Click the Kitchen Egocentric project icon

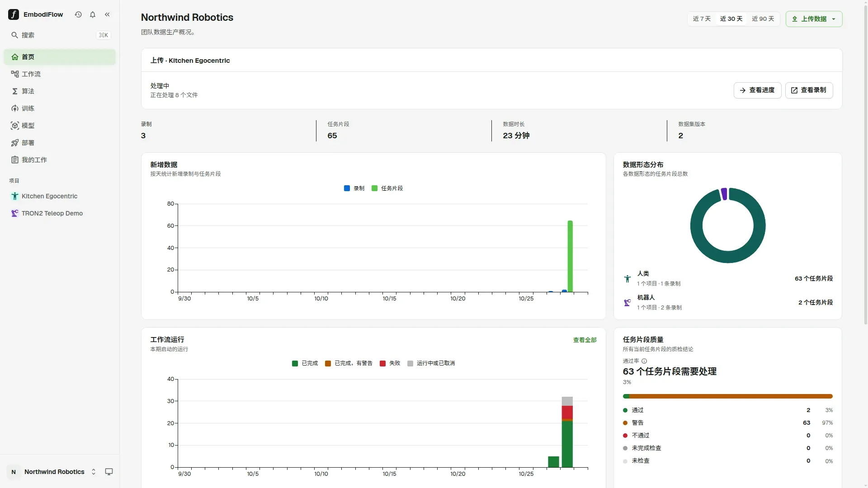[15, 196]
